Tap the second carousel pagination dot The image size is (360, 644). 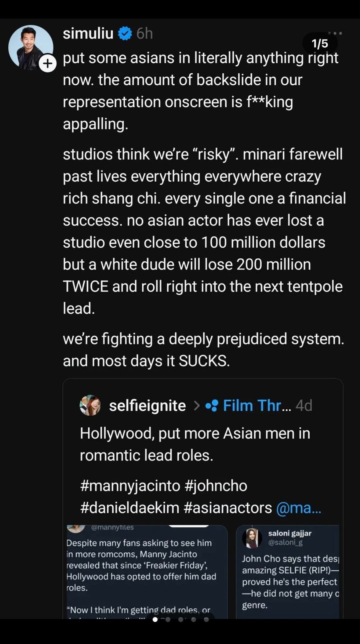168,619
